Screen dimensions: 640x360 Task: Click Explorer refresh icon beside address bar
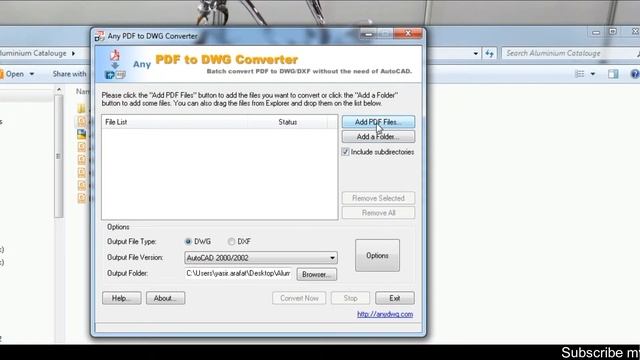coord(489,53)
